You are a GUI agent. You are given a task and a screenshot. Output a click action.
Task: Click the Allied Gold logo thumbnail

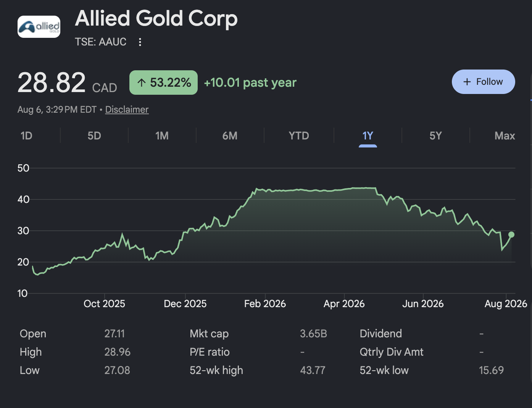[39, 27]
